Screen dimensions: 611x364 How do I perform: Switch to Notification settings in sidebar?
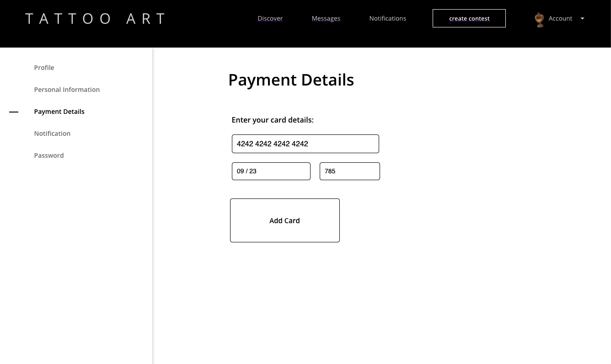(52, 134)
